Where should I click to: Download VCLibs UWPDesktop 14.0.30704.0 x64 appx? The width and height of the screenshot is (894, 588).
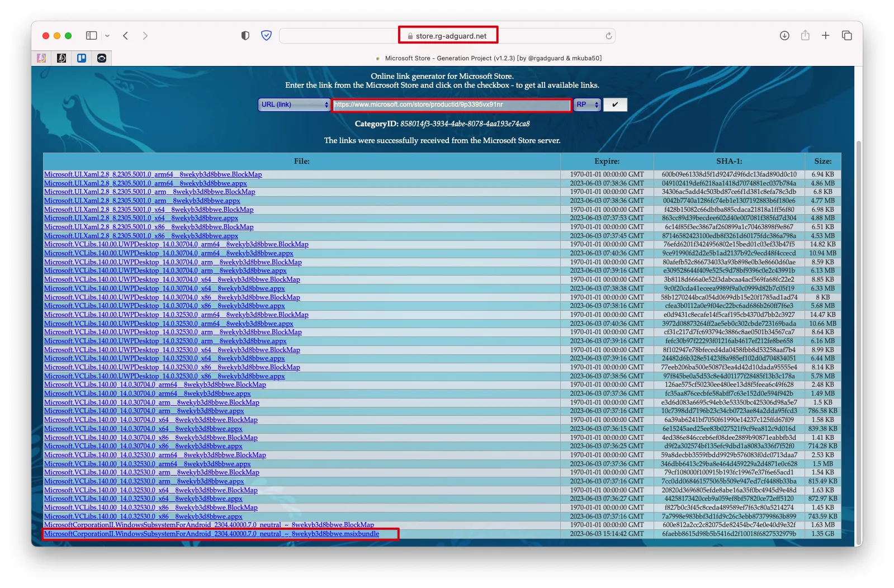tap(164, 288)
